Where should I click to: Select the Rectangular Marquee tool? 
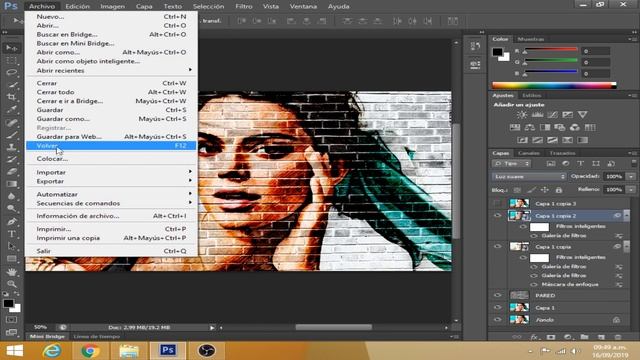(11, 60)
